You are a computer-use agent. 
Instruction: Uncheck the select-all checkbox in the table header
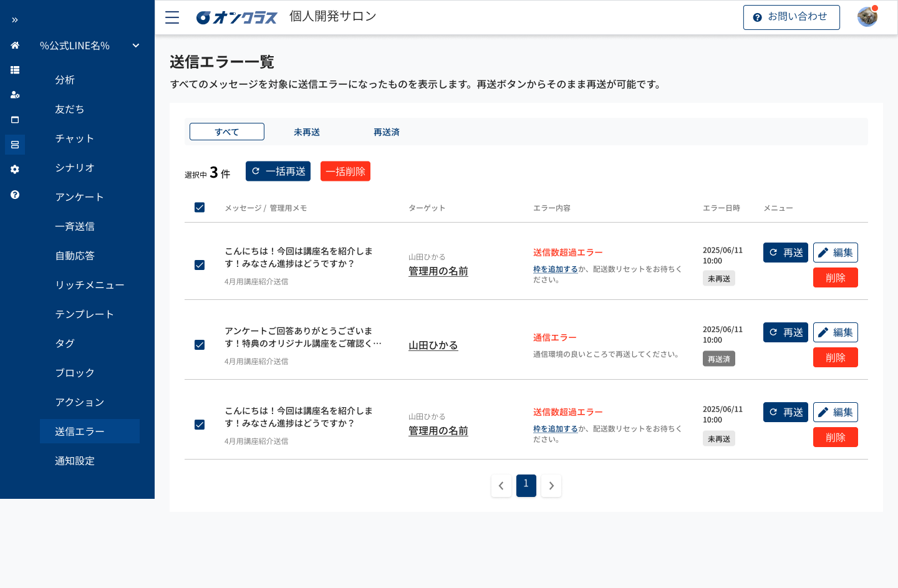coord(200,207)
